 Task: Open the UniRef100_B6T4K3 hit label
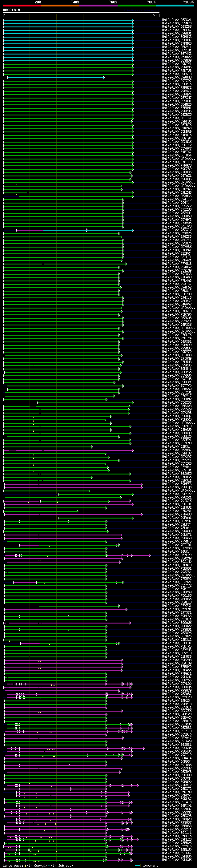pyautogui.click(x=177, y=54)
